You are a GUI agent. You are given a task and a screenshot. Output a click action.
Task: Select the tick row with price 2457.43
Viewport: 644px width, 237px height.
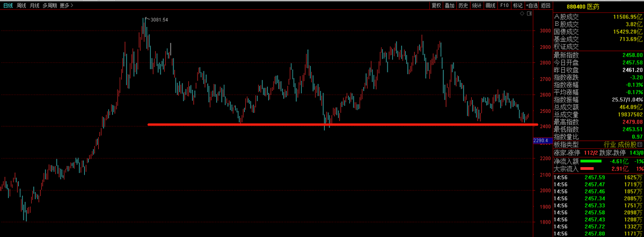598,219
